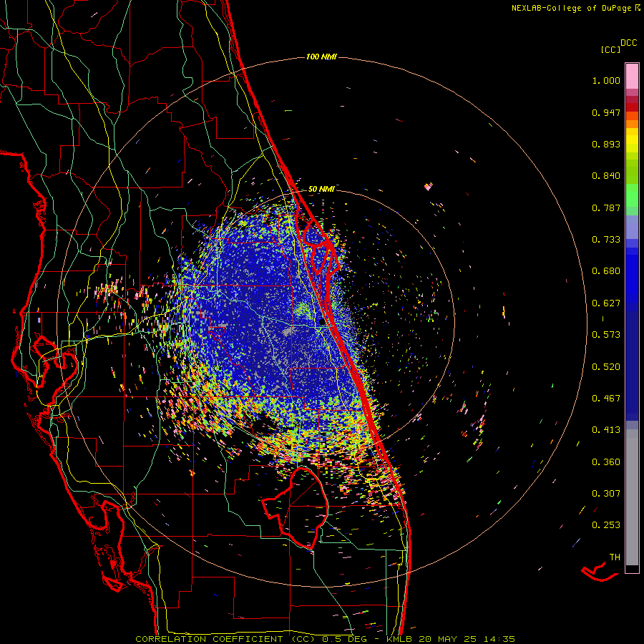Select the 0.947 scale value

(x=606, y=112)
